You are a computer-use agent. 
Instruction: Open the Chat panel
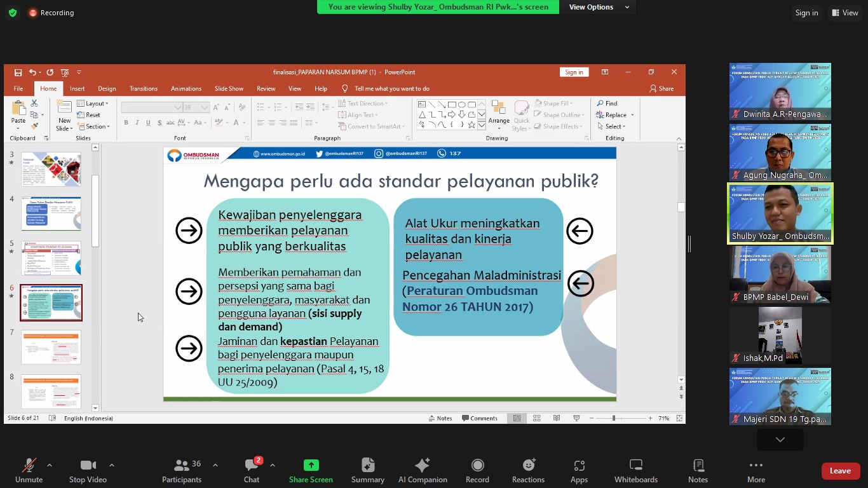pos(252,471)
